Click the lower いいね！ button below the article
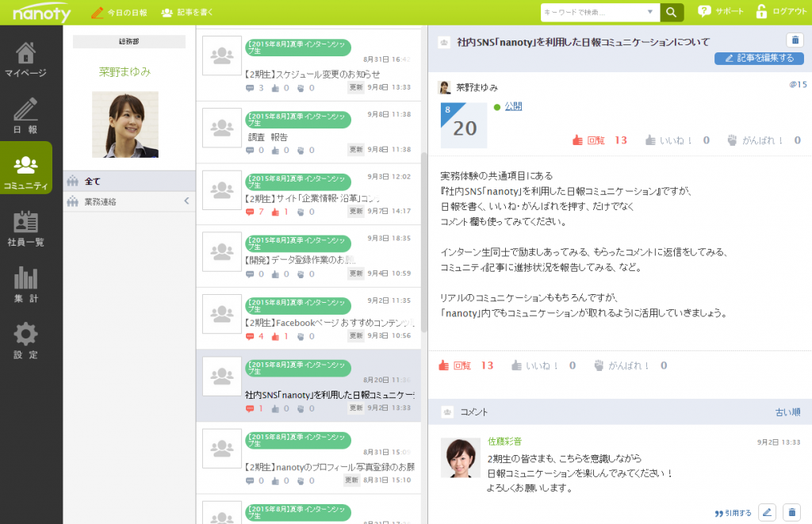 (543, 365)
